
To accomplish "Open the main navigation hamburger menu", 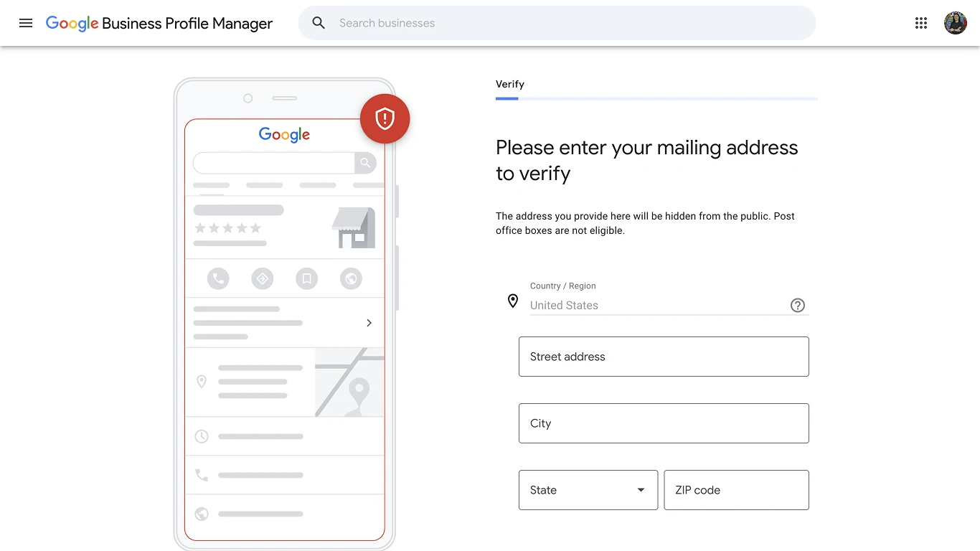I will 26,22.
